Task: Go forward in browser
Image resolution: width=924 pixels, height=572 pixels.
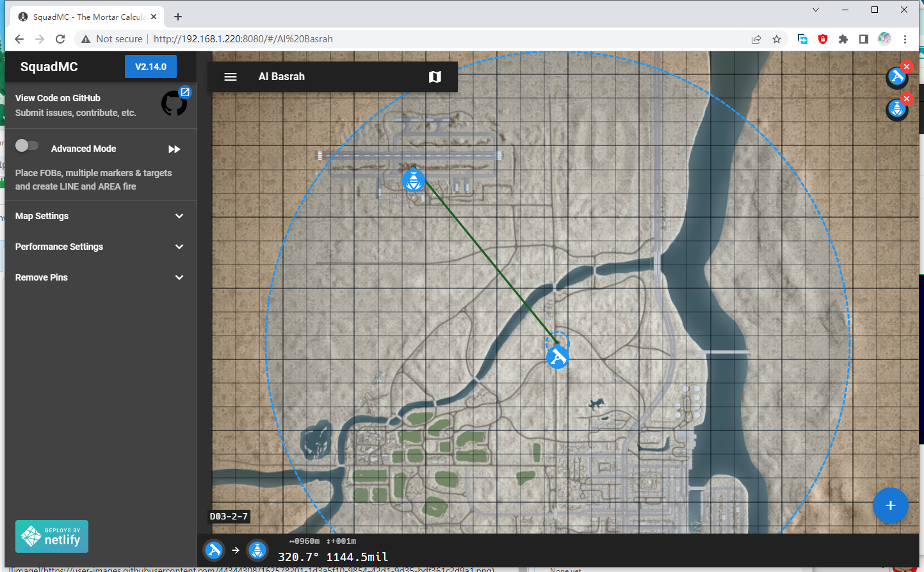Action: 40,39
